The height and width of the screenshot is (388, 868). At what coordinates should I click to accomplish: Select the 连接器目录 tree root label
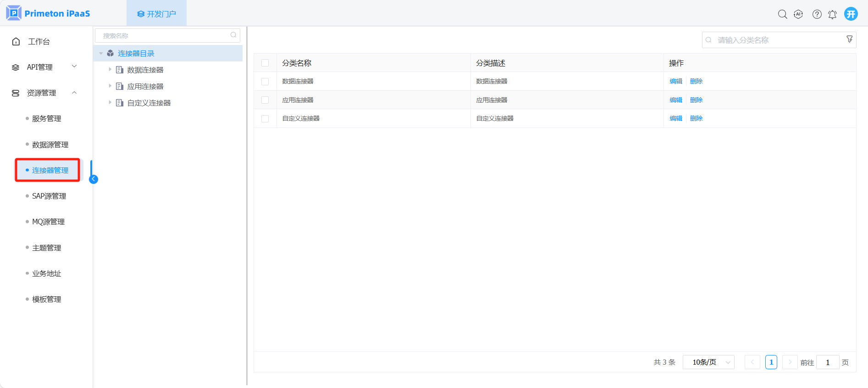click(136, 53)
